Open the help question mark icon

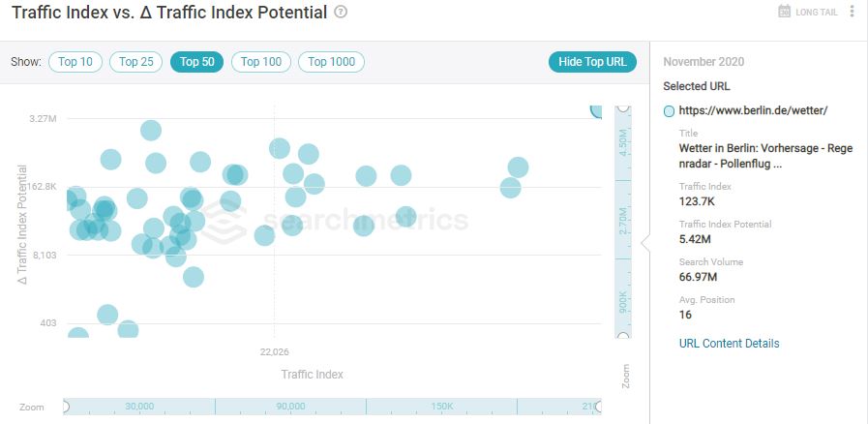coord(341,12)
